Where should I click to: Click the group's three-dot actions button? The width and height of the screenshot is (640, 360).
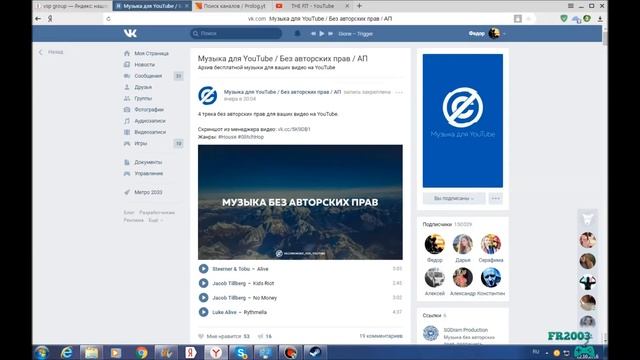coord(496,198)
